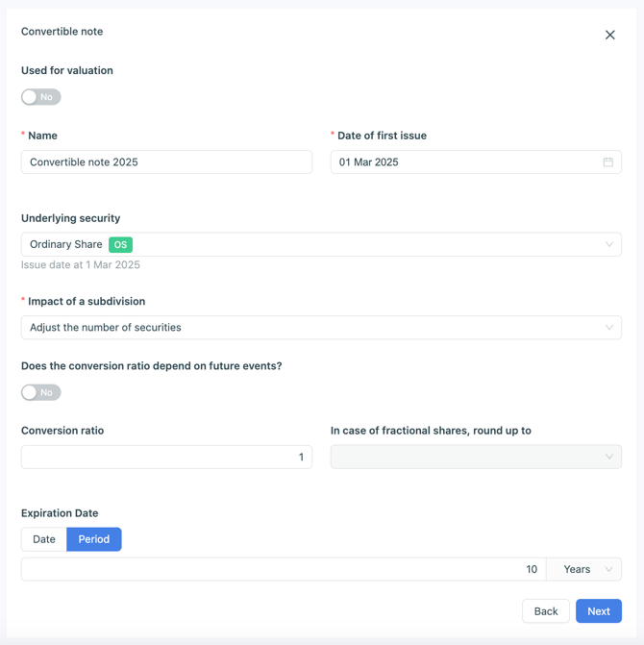
Task: Click the Next button
Action: tap(598, 611)
